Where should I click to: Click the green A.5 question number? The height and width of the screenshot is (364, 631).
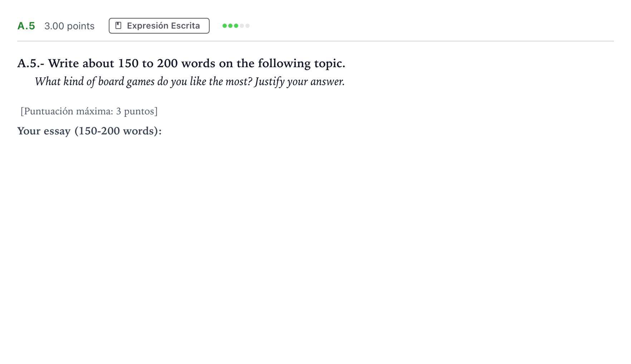26,26
